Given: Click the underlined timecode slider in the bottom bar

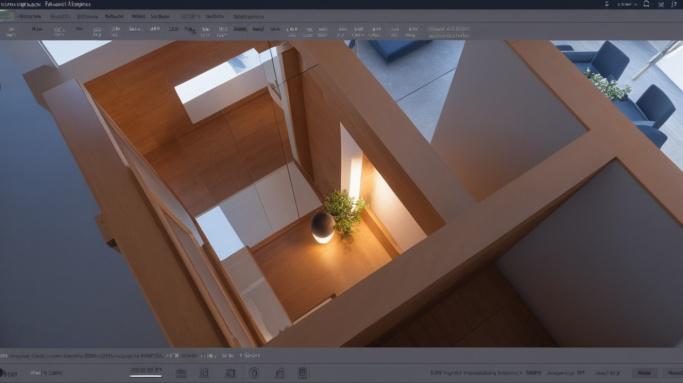Looking at the screenshot, I should coord(146,372).
